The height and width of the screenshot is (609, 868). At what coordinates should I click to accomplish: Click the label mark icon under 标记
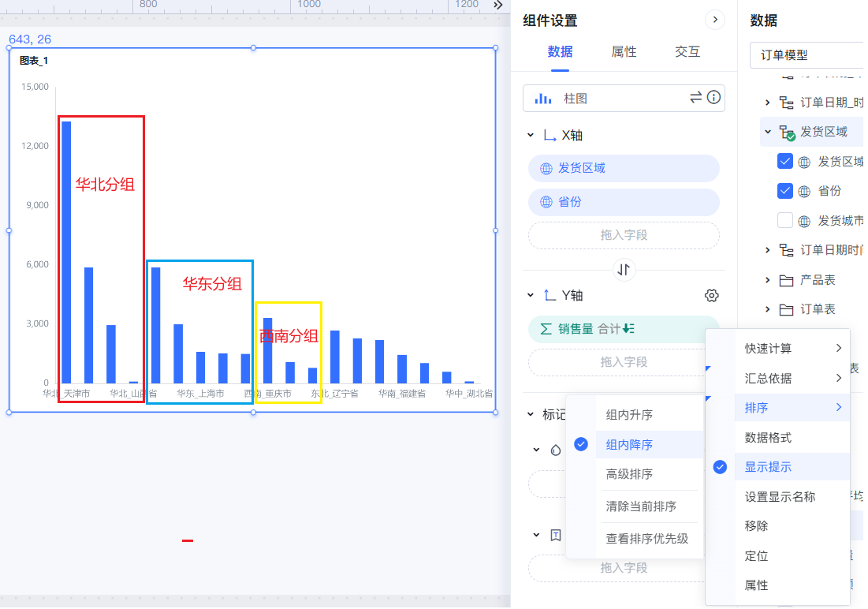pos(556,536)
